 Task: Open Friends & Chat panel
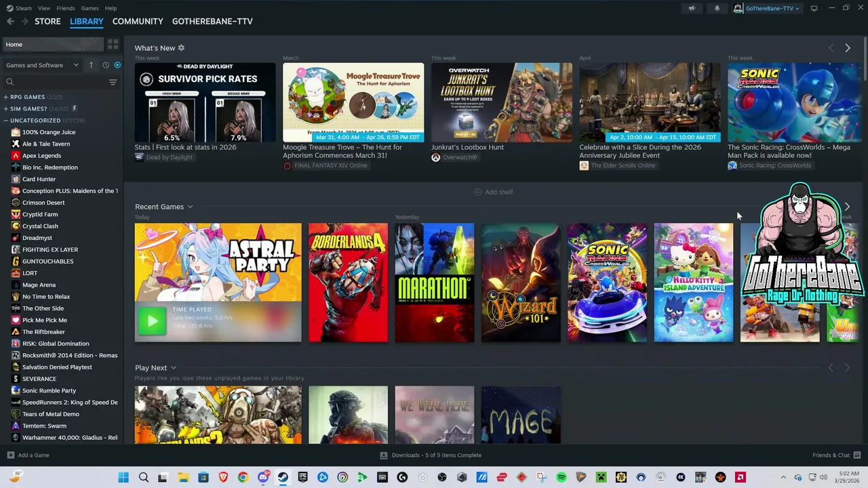click(836, 455)
